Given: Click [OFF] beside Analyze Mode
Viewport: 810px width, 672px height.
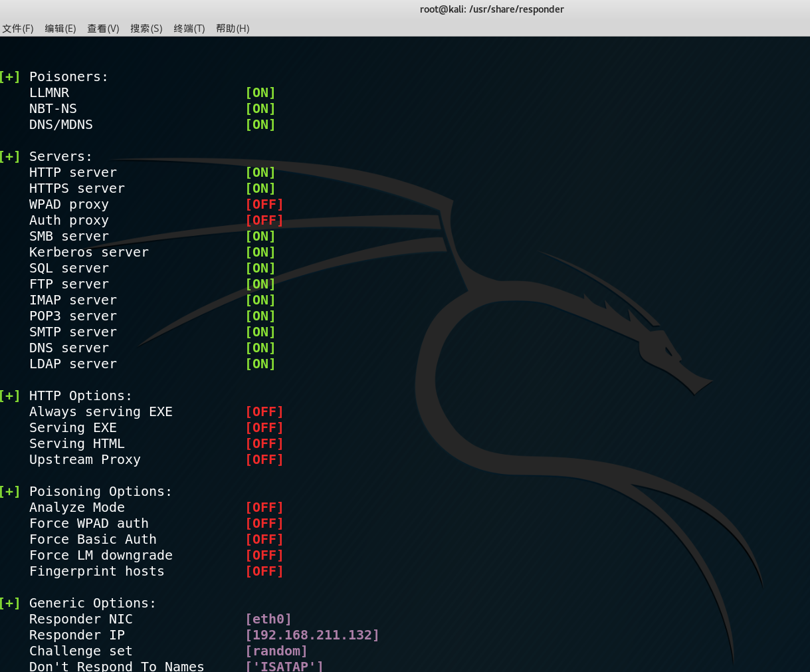Looking at the screenshot, I should (x=264, y=508).
